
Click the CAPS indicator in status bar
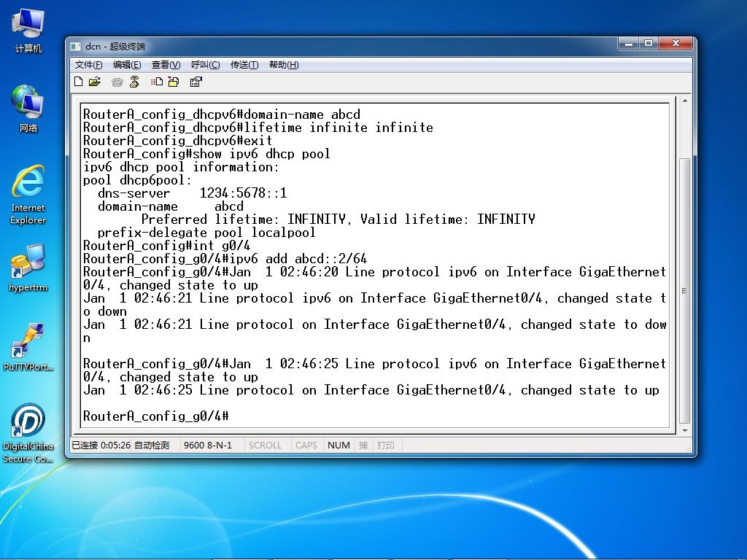(x=306, y=446)
